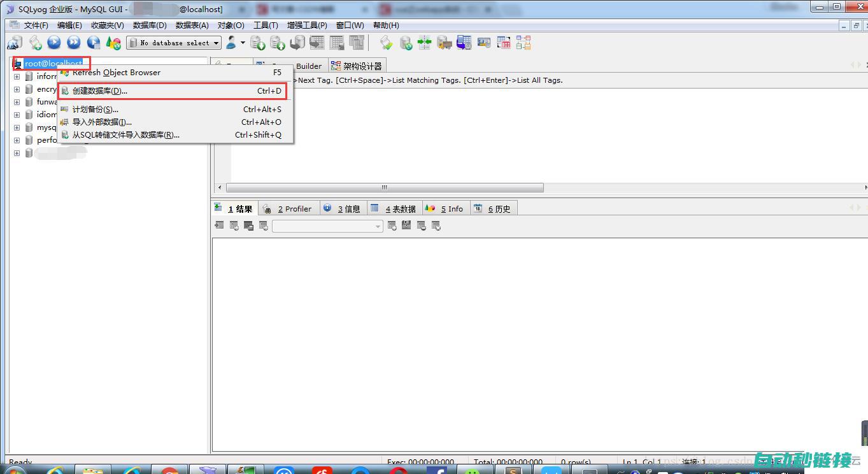The width and height of the screenshot is (868, 474).
Task: Open a new query editor via toolbar icon
Action: coord(36,43)
